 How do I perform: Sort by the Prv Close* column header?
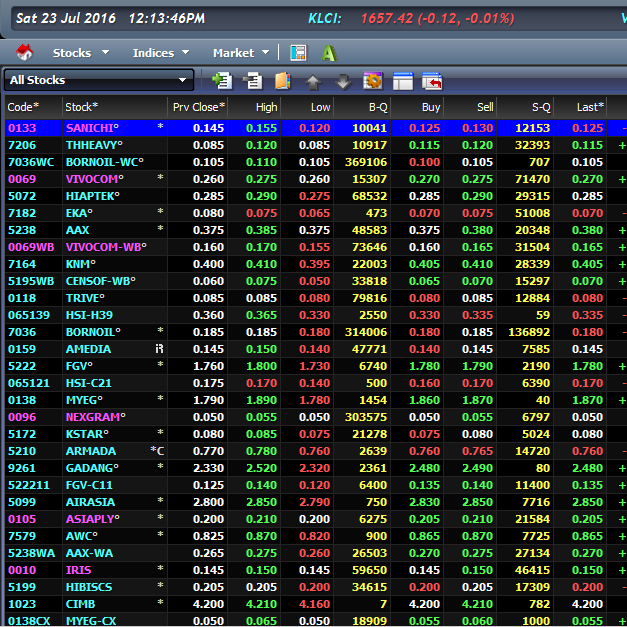(x=198, y=107)
